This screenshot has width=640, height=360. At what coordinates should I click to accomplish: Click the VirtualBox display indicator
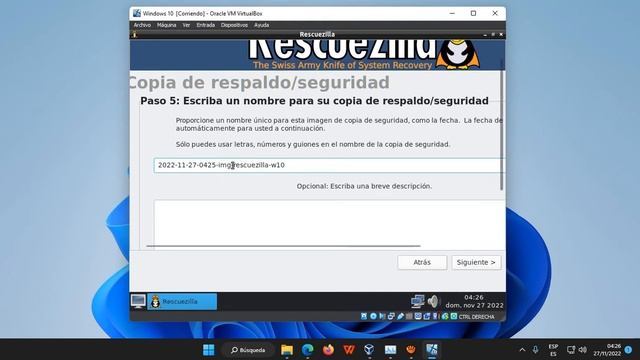[x=418, y=316]
